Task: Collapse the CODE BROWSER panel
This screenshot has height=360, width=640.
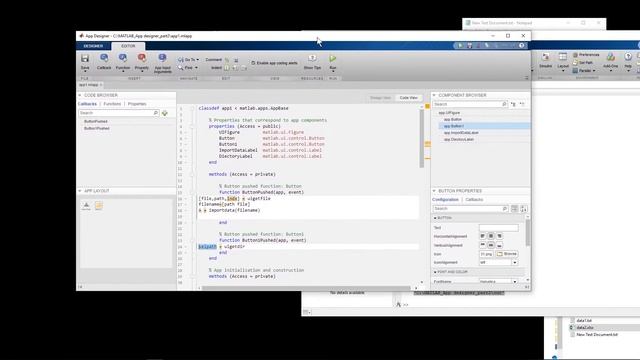Action: [80, 95]
